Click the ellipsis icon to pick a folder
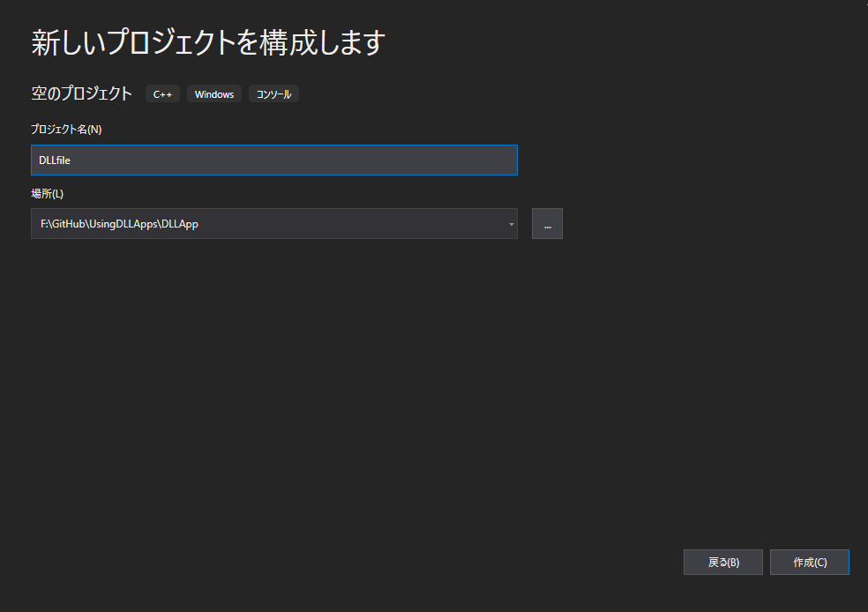 pyautogui.click(x=547, y=223)
